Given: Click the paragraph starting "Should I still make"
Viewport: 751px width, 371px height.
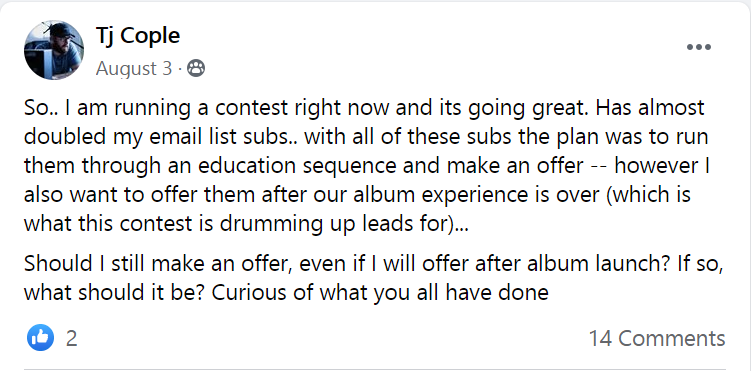Looking at the screenshot, I should pos(373,278).
